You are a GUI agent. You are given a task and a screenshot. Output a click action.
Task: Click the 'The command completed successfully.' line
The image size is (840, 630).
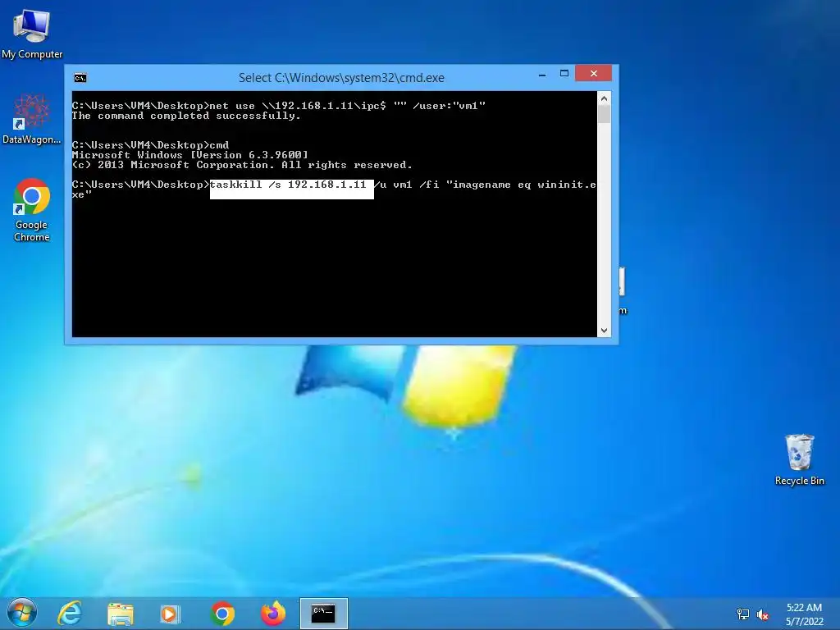(x=186, y=116)
